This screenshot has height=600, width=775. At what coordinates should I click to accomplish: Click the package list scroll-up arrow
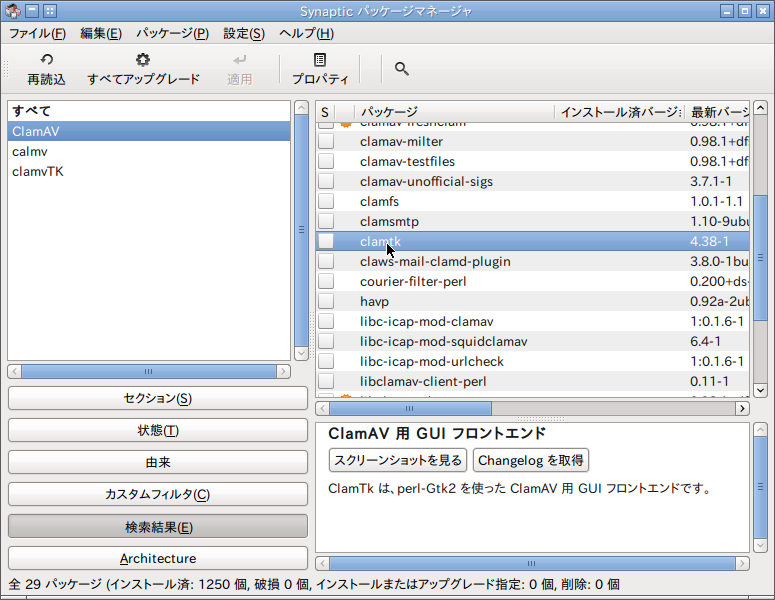(760, 108)
